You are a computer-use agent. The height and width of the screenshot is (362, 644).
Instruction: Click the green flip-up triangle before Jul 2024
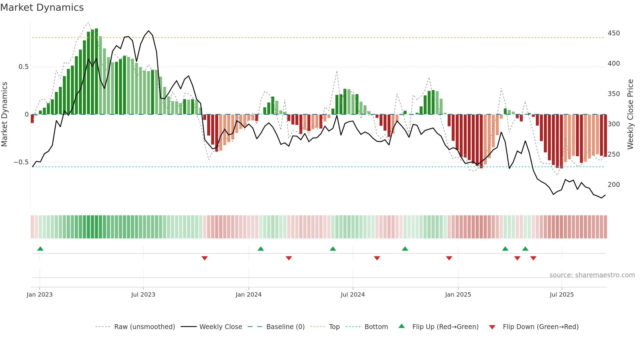tap(333, 249)
